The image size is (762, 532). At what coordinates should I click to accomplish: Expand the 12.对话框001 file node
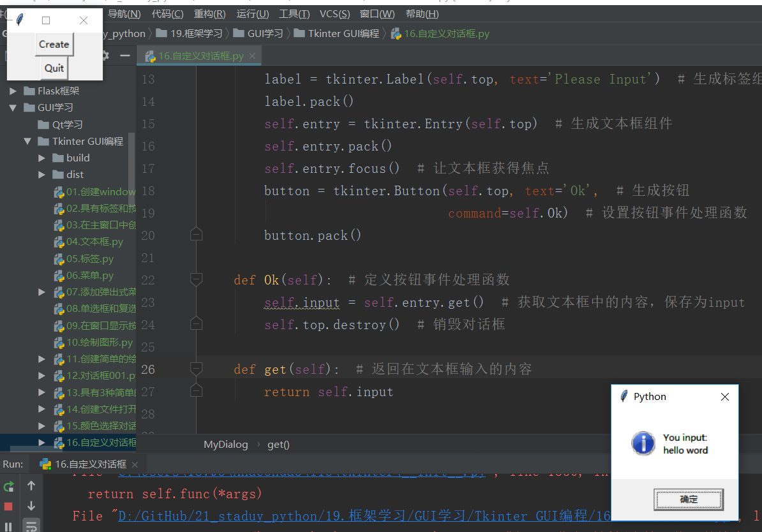click(x=41, y=376)
